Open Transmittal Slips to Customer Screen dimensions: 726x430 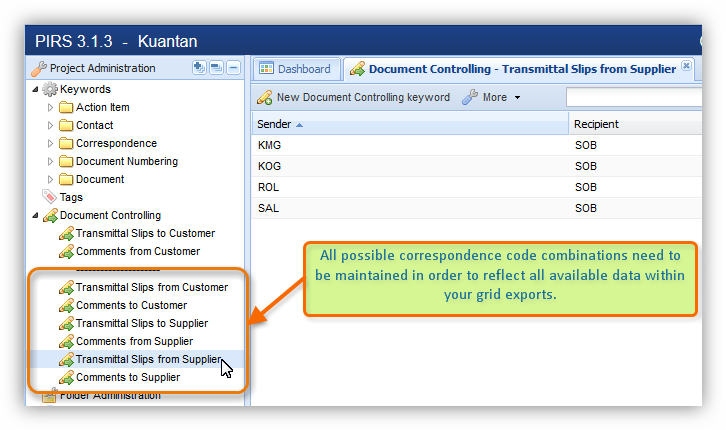click(x=145, y=233)
